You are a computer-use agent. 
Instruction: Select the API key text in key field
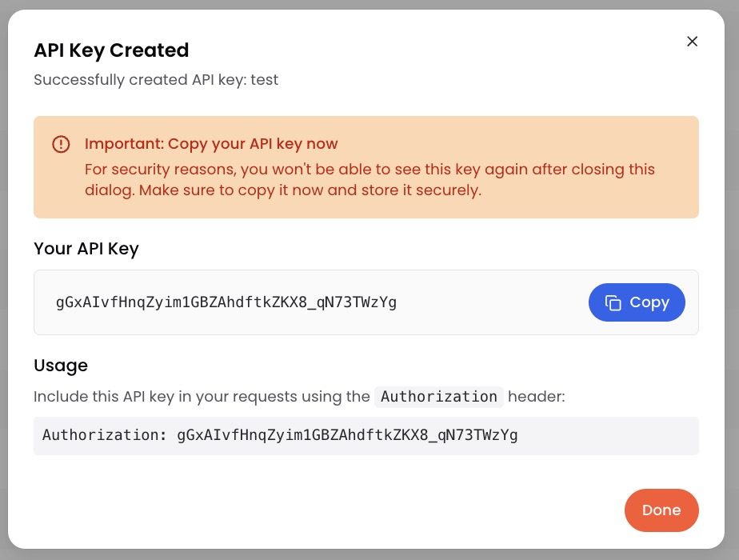click(226, 302)
